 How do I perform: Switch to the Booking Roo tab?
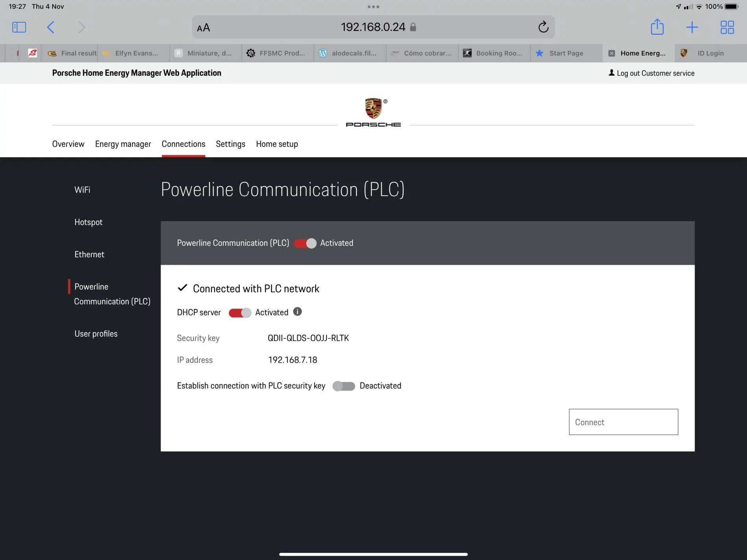[494, 53]
